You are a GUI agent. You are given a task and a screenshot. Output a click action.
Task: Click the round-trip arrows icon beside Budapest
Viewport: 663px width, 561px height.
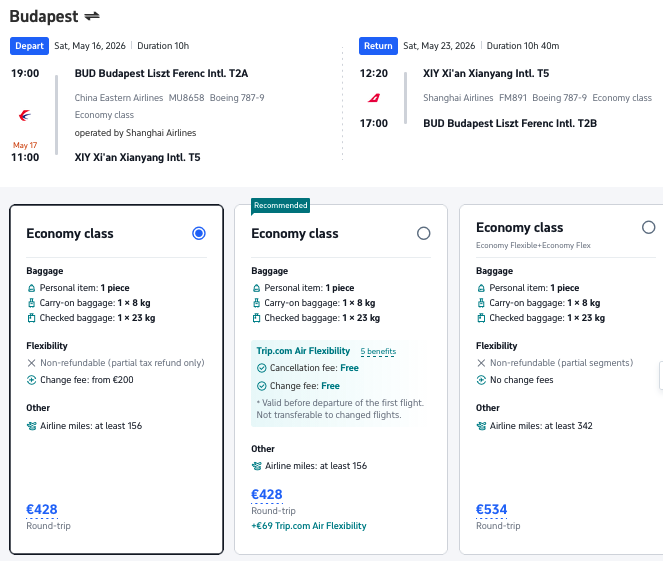92,16
